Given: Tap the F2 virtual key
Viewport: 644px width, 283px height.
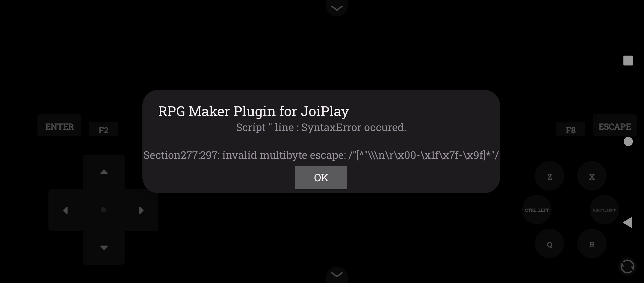Looking at the screenshot, I should tap(103, 129).
